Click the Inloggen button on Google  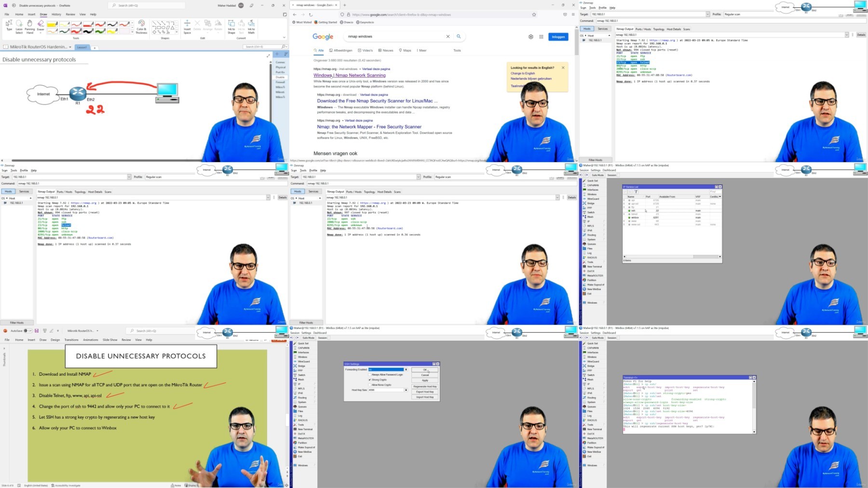558,37
